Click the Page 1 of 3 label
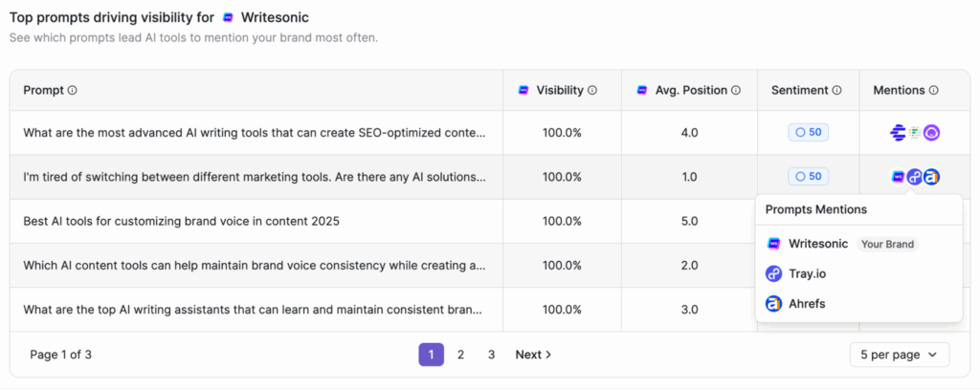 tap(60, 355)
